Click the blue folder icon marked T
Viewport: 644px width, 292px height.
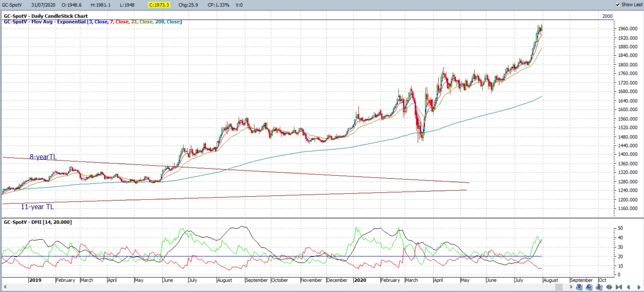tap(579, 287)
